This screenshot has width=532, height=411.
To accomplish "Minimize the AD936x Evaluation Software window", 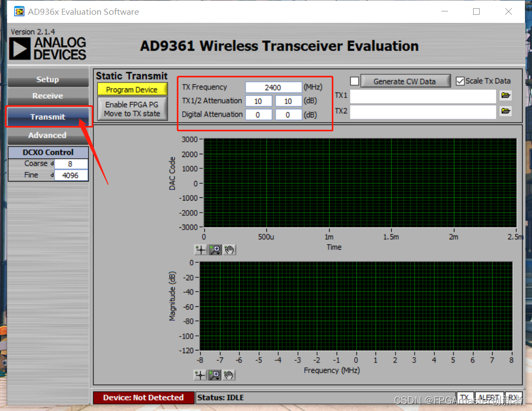I will coord(445,11).
